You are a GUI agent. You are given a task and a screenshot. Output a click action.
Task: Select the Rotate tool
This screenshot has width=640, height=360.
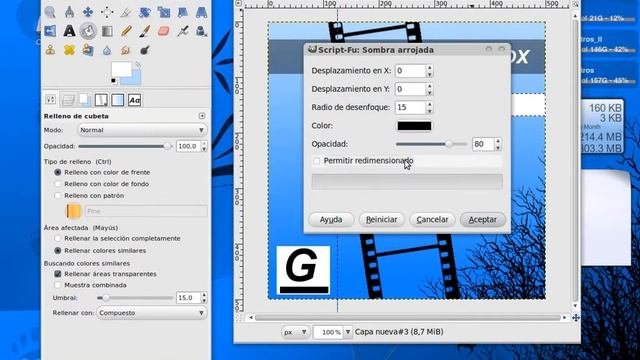coord(145,12)
